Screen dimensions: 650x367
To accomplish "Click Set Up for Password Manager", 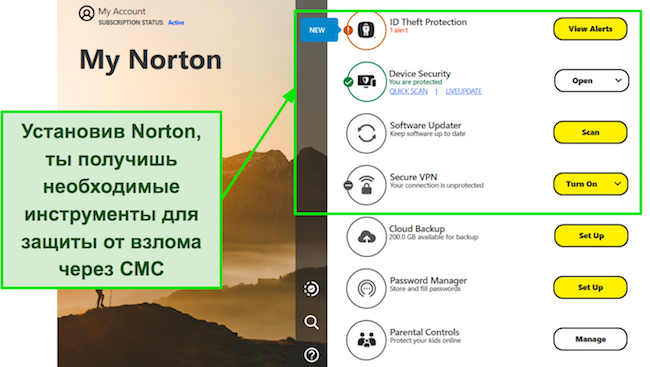I will tap(590, 287).
